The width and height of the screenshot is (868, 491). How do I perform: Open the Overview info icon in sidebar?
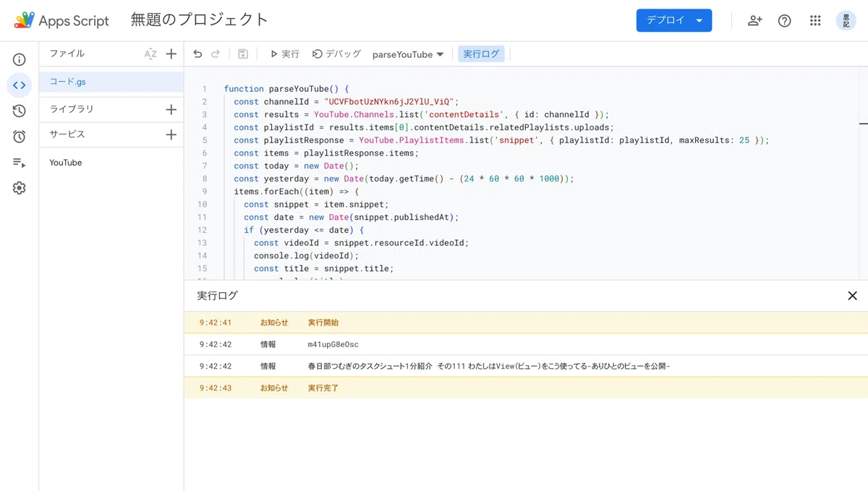(20, 60)
